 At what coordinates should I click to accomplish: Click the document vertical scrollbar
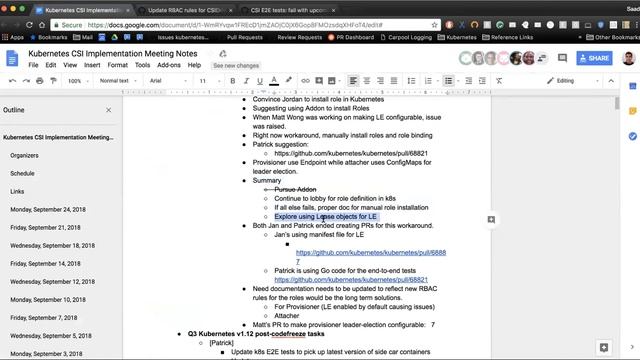click(x=617, y=103)
